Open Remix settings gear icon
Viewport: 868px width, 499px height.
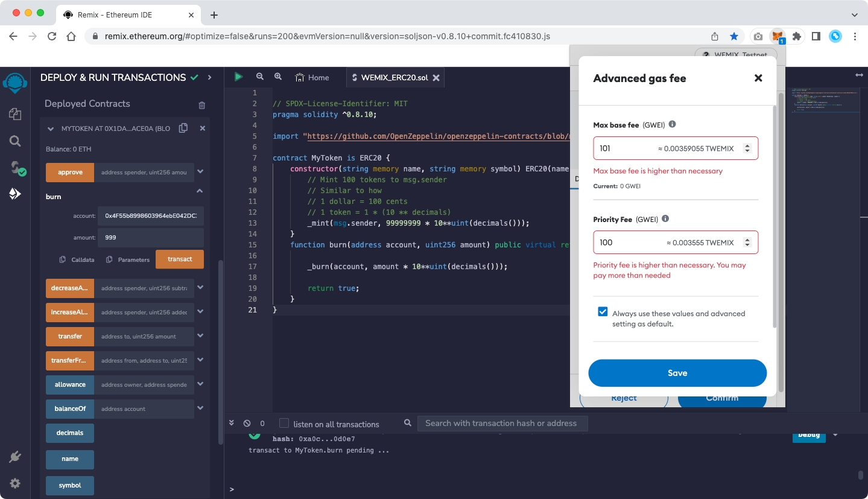(15, 483)
